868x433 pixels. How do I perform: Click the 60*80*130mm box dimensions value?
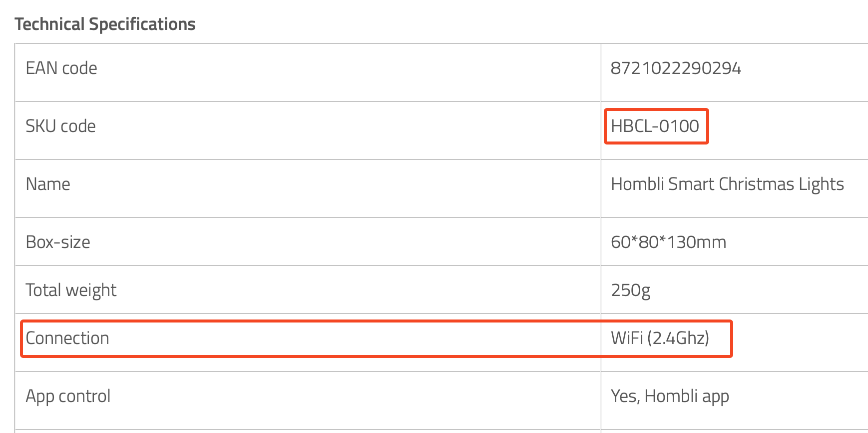click(668, 242)
